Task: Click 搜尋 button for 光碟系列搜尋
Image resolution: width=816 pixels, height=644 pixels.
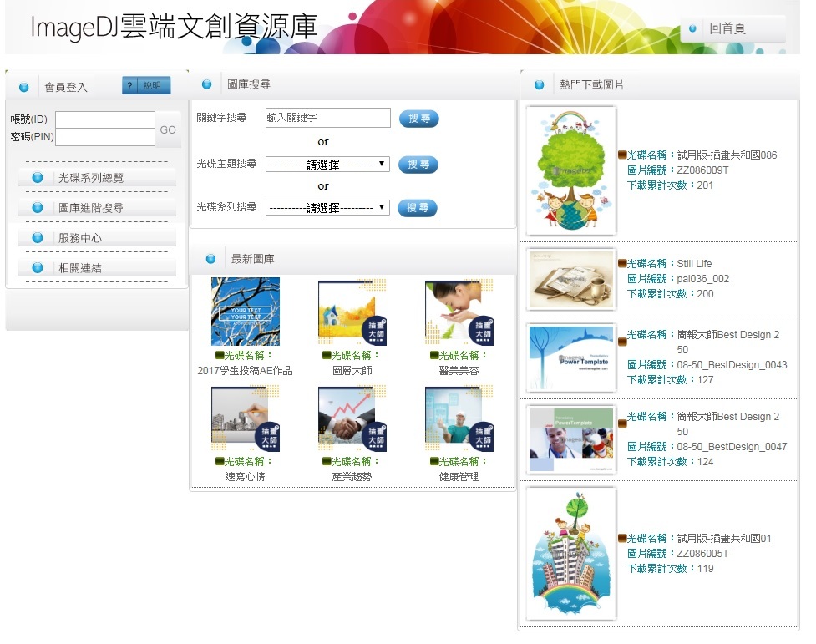Action: [x=418, y=208]
